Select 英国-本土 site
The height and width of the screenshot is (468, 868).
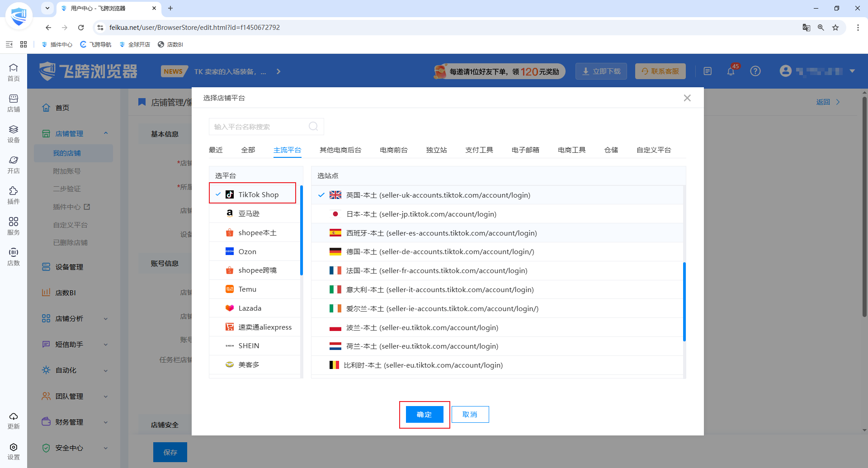[x=497, y=195]
